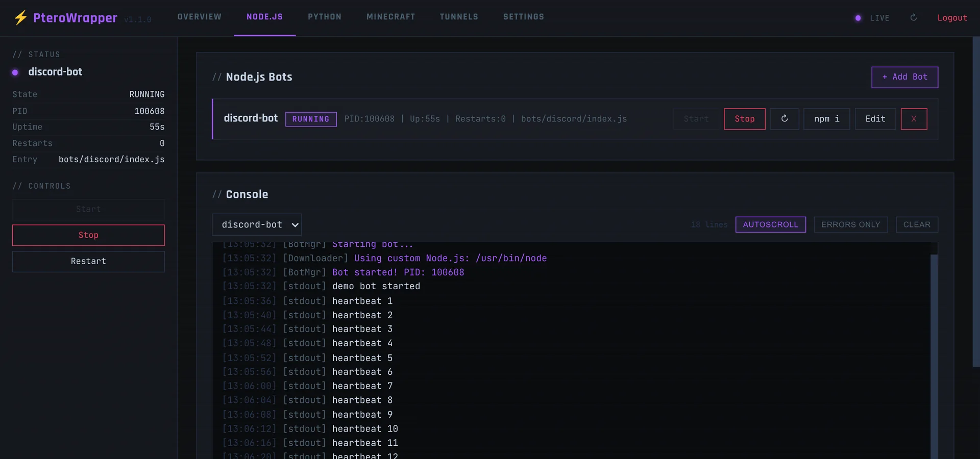The height and width of the screenshot is (459, 980).
Task: Select the NODE.JS tab
Action: (264, 17)
